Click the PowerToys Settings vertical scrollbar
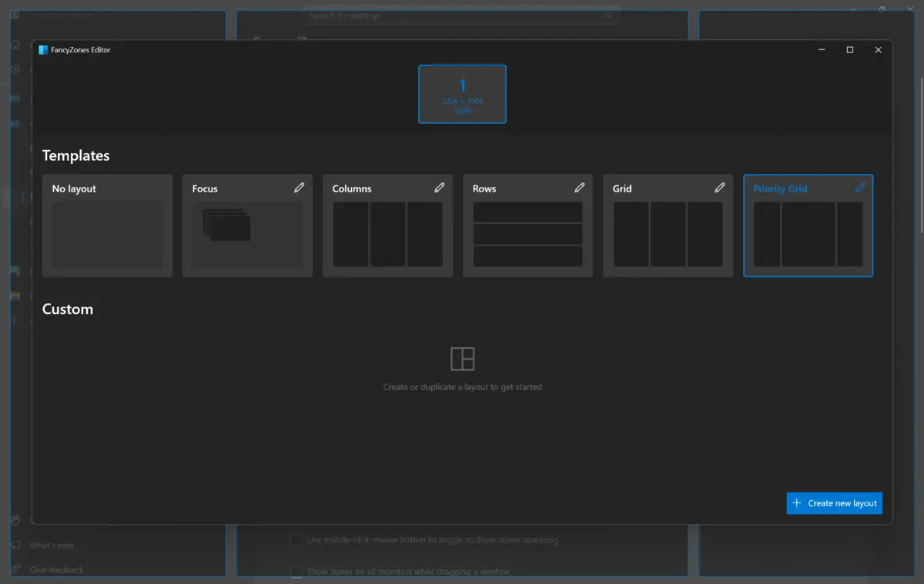Screen dimensions: 924x584 point(922,154)
